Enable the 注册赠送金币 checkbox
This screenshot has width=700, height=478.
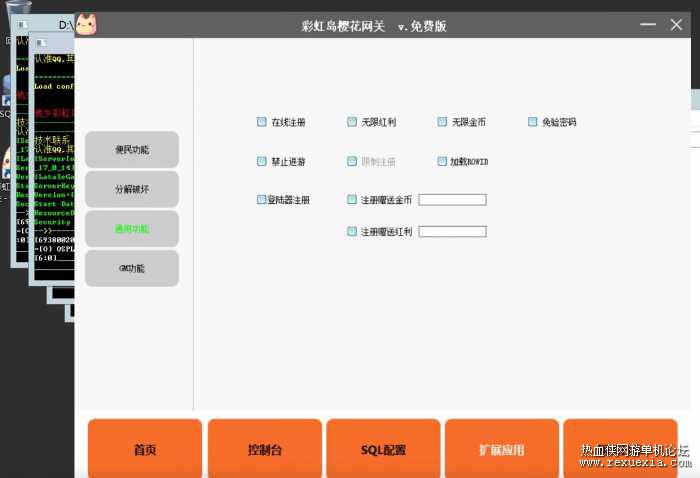(352, 200)
